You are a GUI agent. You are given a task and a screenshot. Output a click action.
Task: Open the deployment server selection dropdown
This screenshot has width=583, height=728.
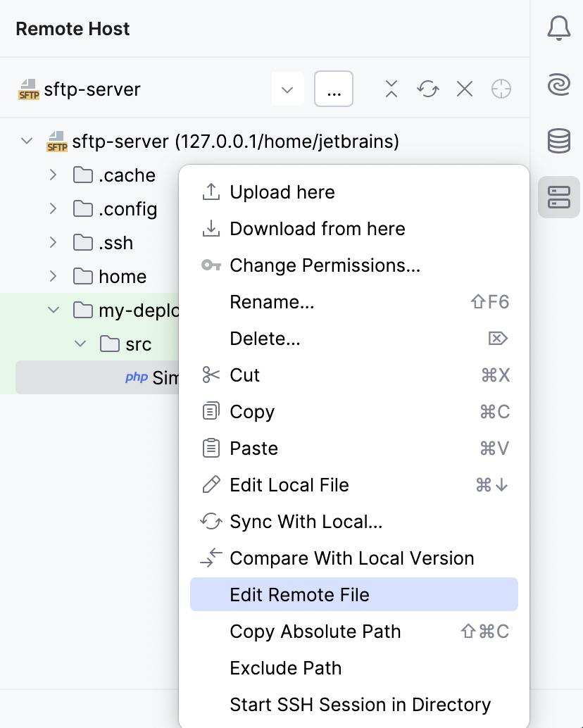[287, 89]
